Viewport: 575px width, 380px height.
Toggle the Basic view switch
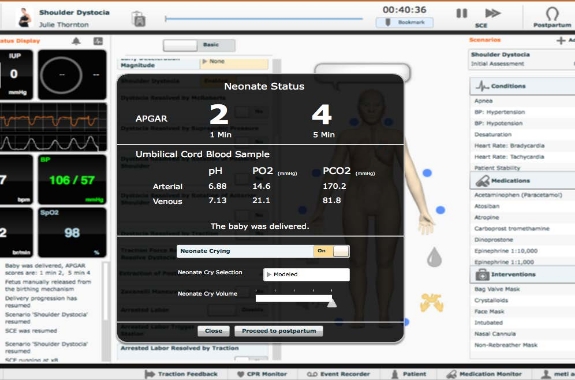199,45
